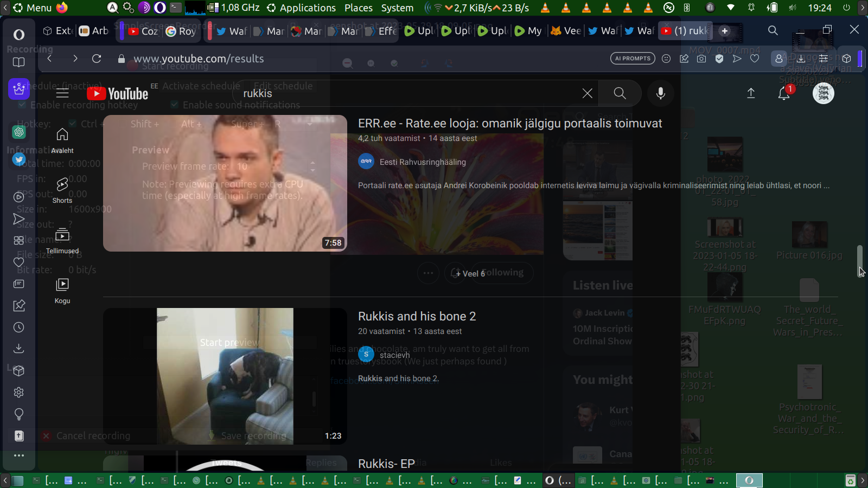The height and width of the screenshot is (488, 868).
Task: Open History clock icon in Opera sidebar
Action: click(19, 327)
